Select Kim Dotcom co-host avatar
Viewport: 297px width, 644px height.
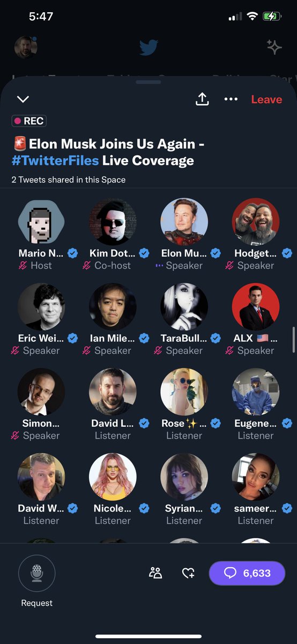click(x=113, y=222)
